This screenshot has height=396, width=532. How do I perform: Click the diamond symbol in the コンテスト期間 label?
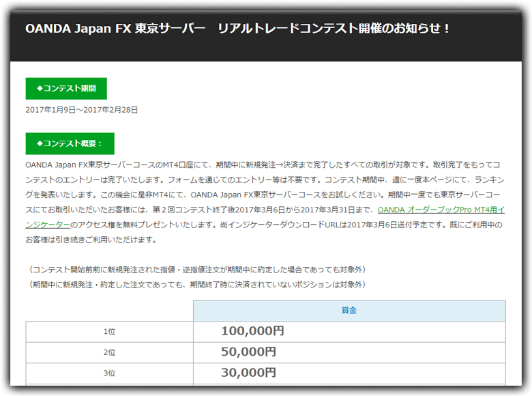[x=40, y=89]
